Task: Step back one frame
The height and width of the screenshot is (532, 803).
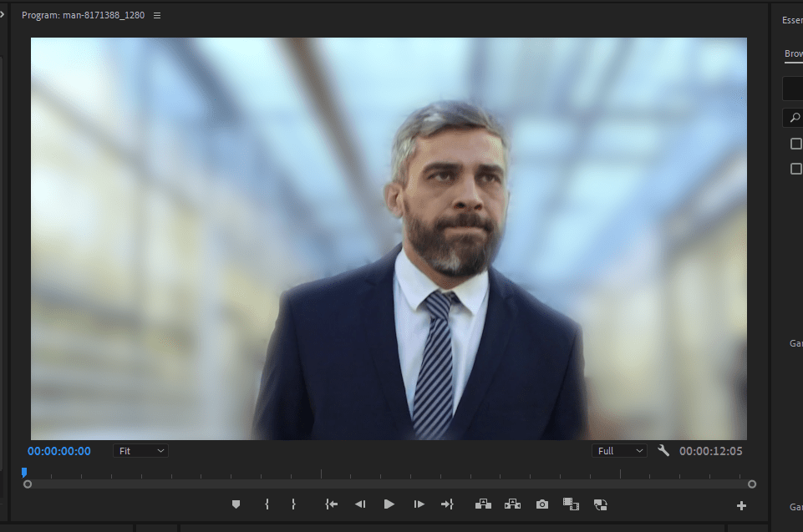Action: click(x=360, y=504)
